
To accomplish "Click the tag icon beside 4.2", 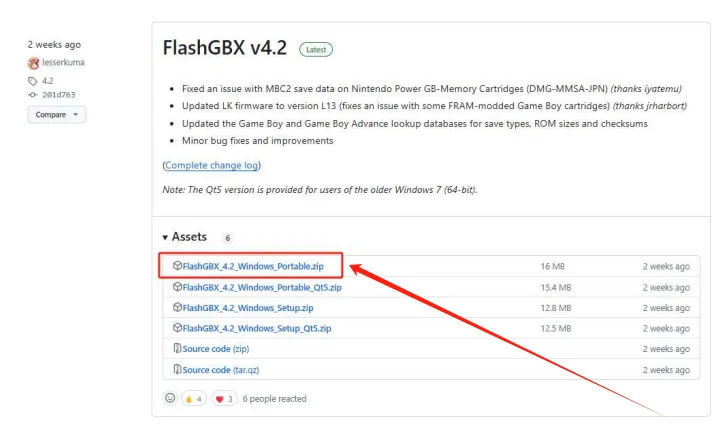I will coord(33,80).
